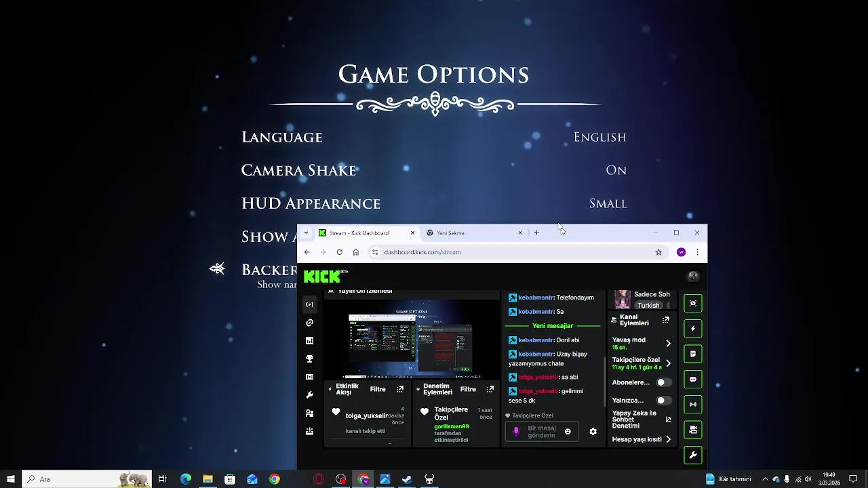This screenshot has height=488, width=868.
Task: Click the chat scrollbar
Action: click(x=605, y=382)
